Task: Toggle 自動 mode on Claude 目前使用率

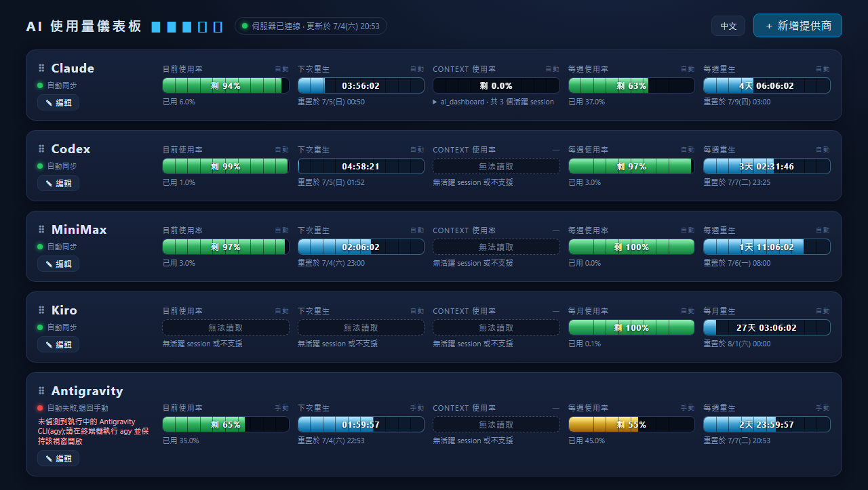Action: [x=281, y=69]
